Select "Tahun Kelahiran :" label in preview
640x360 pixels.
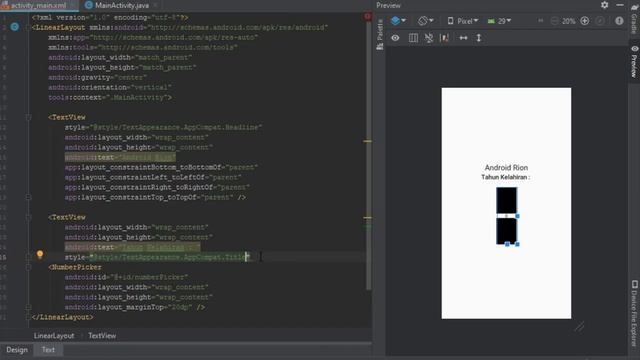[x=505, y=177]
